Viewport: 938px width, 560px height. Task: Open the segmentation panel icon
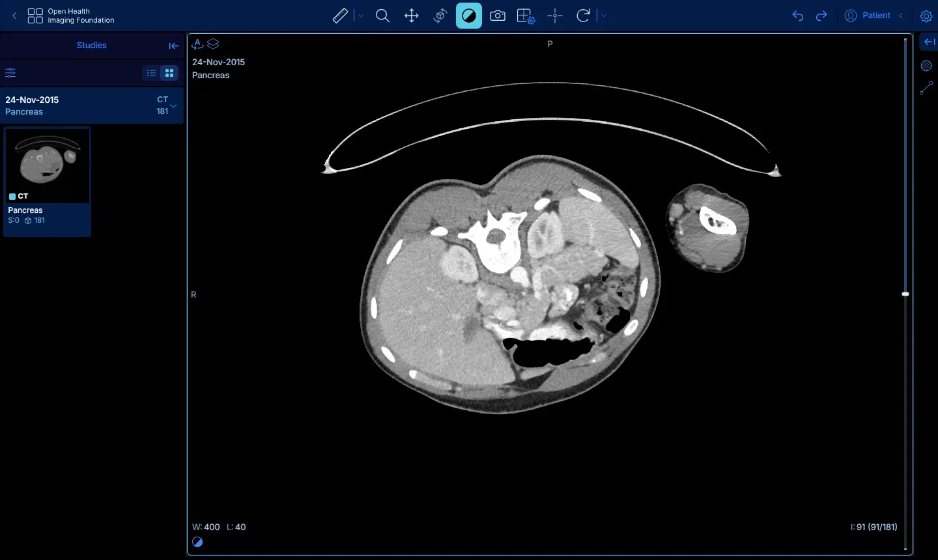pos(926,66)
